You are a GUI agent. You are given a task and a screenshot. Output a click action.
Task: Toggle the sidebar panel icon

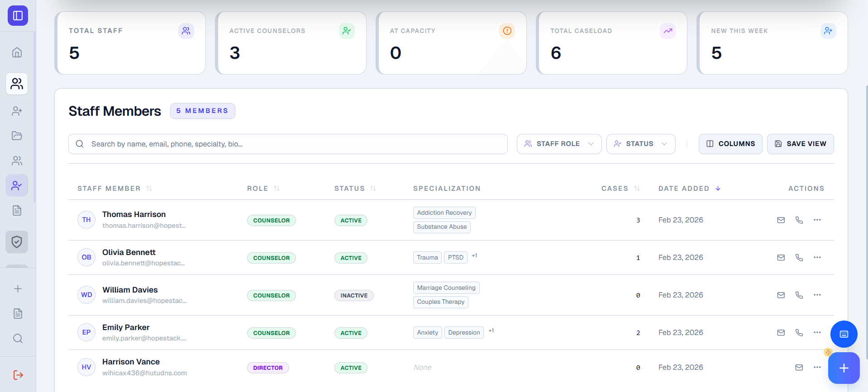[x=18, y=16]
